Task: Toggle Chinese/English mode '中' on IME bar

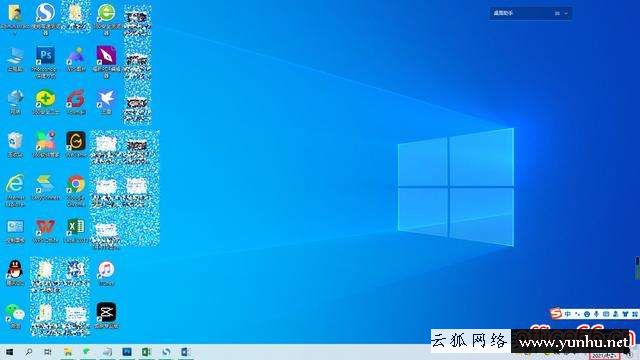Action: click(568, 314)
